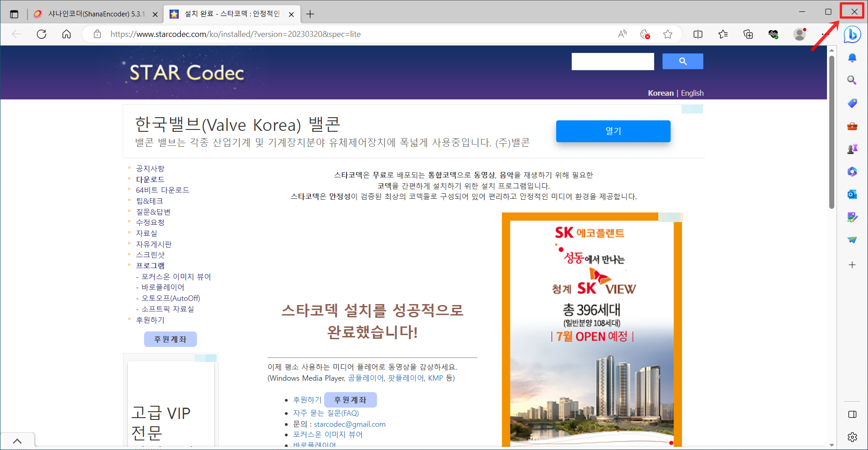Open Drop paper plane sidebar icon
This screenshot has width=868, height=450.
pyautogui.click(x=852, y=240)
